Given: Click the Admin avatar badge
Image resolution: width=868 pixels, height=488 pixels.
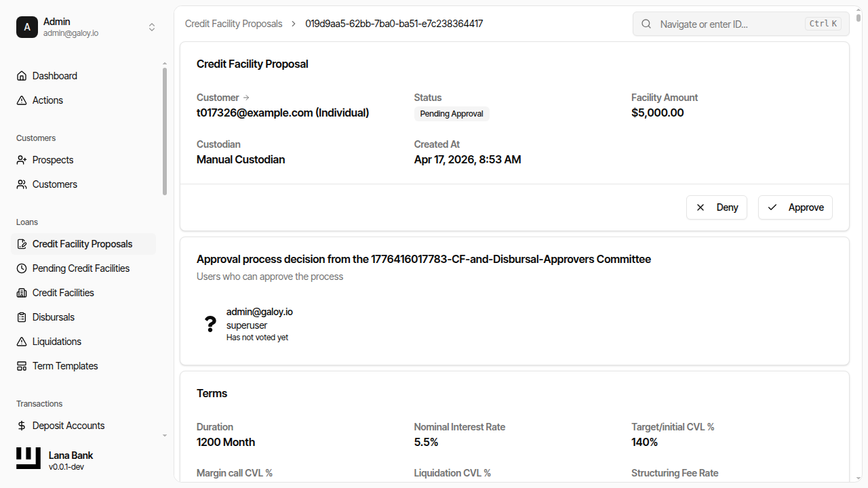Looking at the screenshot, I should [x=27, y=27].
